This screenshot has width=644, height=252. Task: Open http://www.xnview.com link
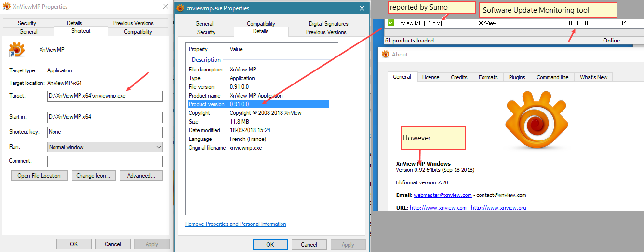pyautogui.click(x=438, y=208)
